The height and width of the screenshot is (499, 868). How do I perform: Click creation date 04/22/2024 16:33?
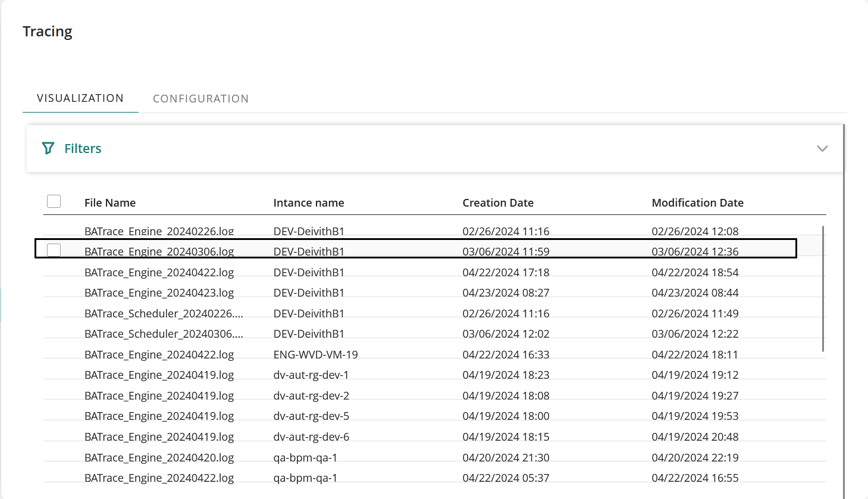506,354
